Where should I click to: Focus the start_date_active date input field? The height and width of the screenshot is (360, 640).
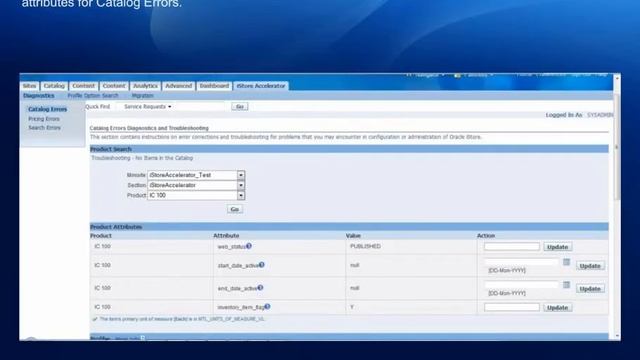pos(521,262)
